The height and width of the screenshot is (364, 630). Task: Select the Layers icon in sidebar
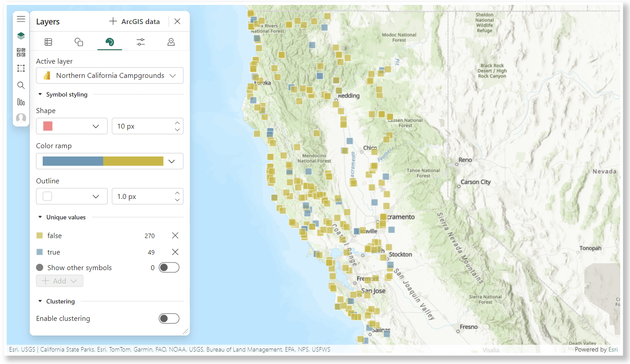pyautogui.click(x=21, y=36)
